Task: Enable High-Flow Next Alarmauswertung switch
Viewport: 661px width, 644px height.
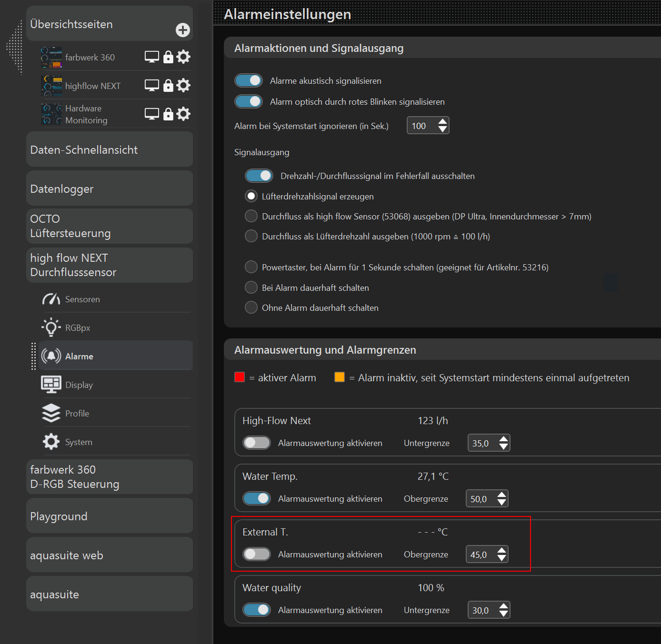Action: (x=257, y=443)
